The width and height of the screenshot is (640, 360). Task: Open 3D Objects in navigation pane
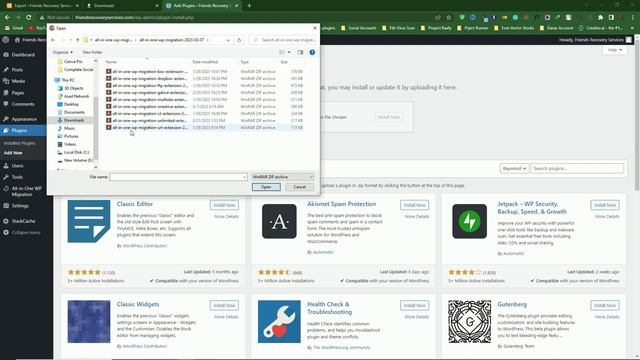[x=73, y=88]
